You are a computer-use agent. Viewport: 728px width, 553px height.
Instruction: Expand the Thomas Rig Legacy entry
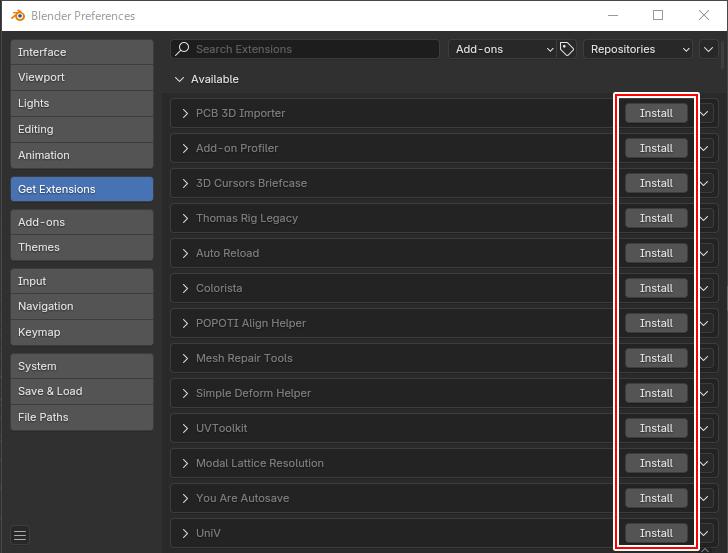point(185,218)
